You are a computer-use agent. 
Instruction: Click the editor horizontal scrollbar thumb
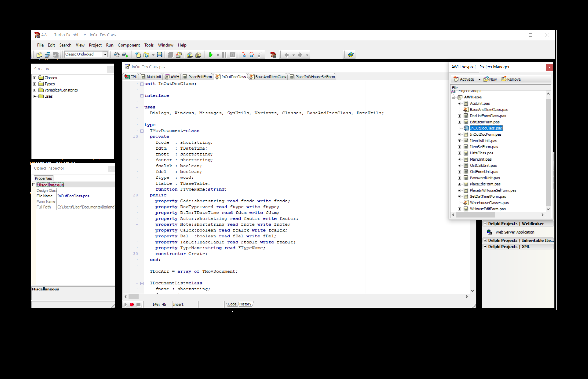tap(134, 297)
